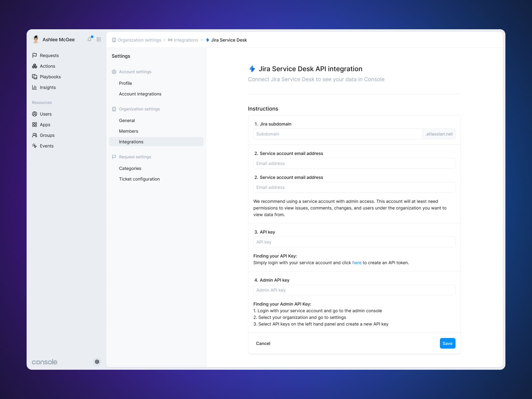Image resolution: width=532 pixels, height=399 pixels.
Task: Click Integrations breadcrumb broadcast icon
Action: pos(170,40)
